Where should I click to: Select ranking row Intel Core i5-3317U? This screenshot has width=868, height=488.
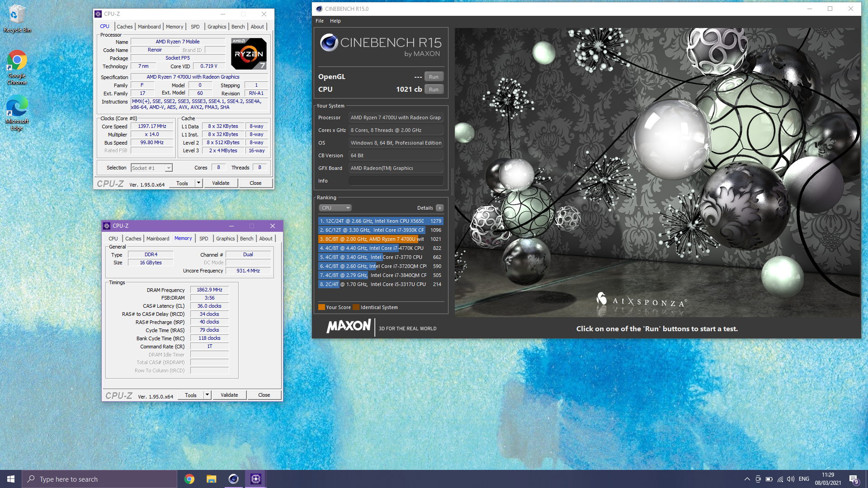click(381, 284)
